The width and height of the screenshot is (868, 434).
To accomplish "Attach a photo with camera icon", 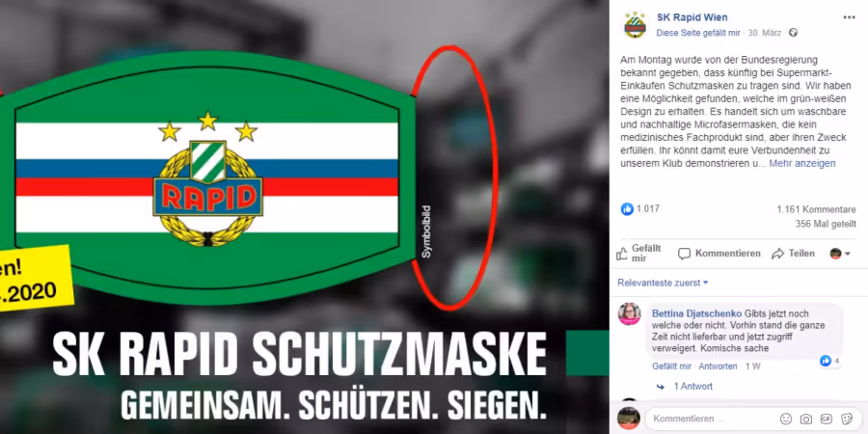I will pos(806,419).
